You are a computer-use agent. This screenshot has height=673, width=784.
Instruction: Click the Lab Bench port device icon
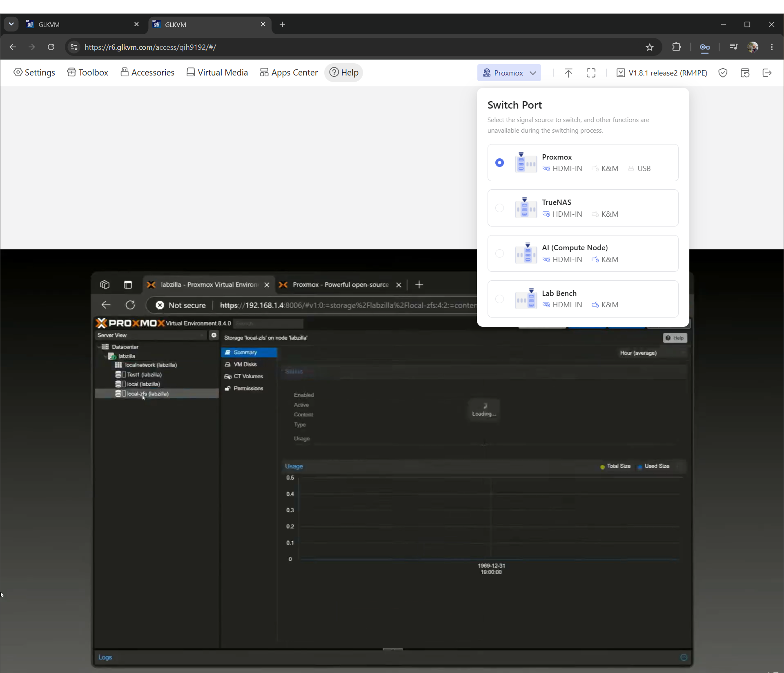(526, 299)
